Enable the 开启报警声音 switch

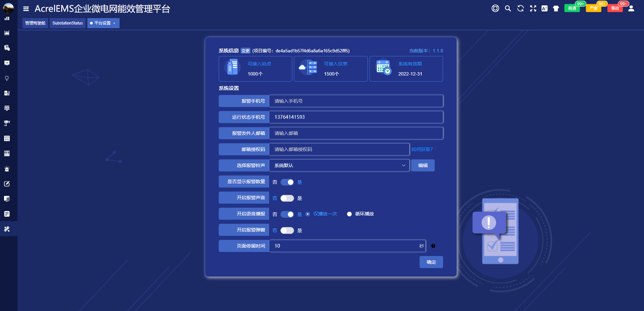point(287,198)
